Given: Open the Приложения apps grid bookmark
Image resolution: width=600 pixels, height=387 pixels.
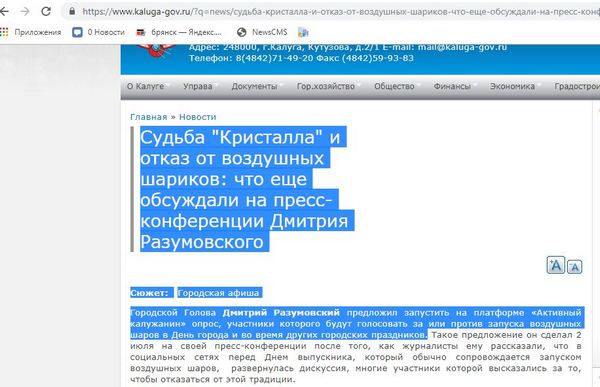Looking at the screenshot, I should point(31,32).
